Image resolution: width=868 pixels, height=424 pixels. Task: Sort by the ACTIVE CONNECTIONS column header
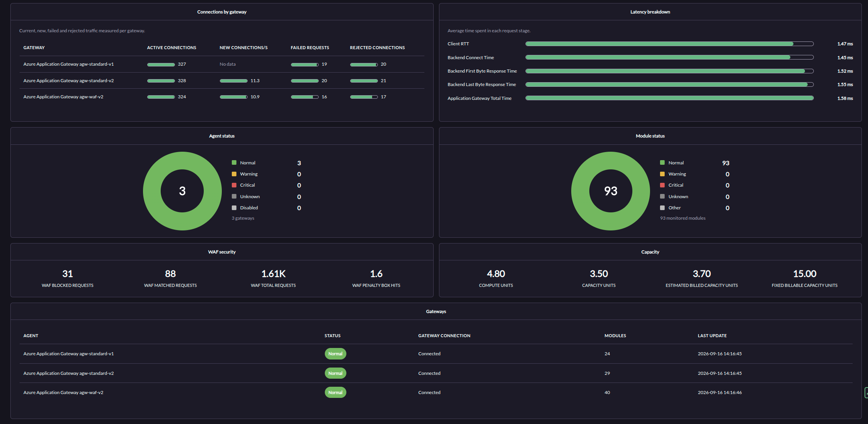(171, 48)
